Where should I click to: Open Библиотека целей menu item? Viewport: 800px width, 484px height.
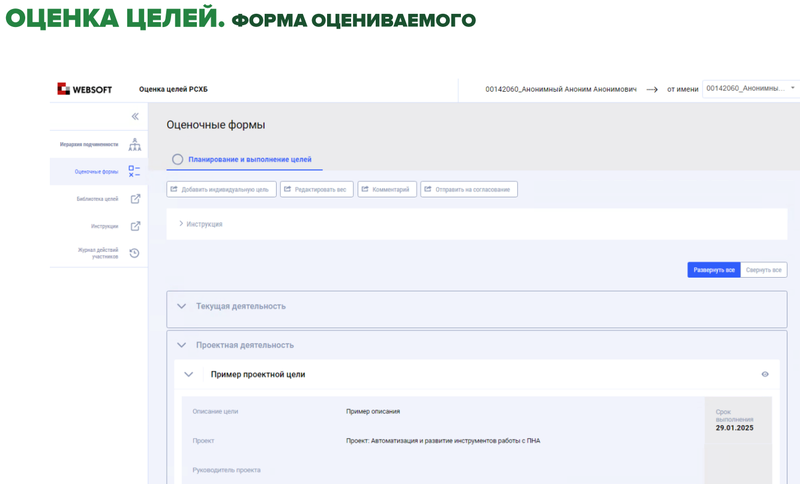[x=97, y=199]
